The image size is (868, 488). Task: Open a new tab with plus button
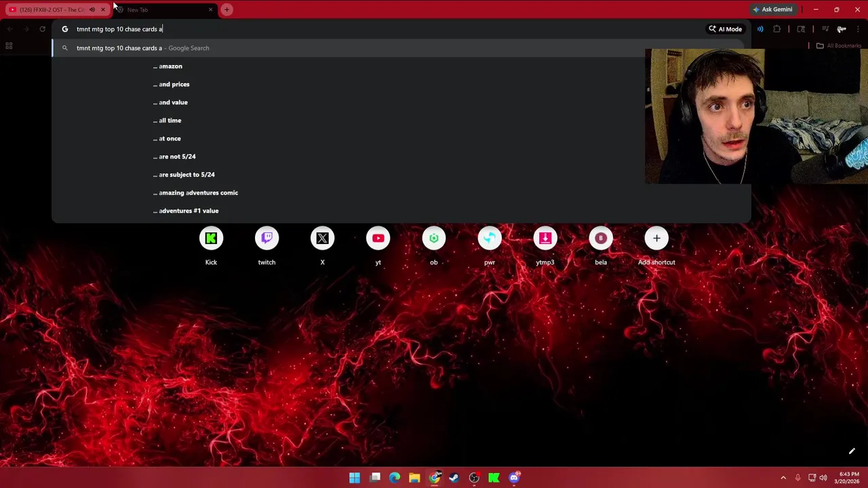226,9
